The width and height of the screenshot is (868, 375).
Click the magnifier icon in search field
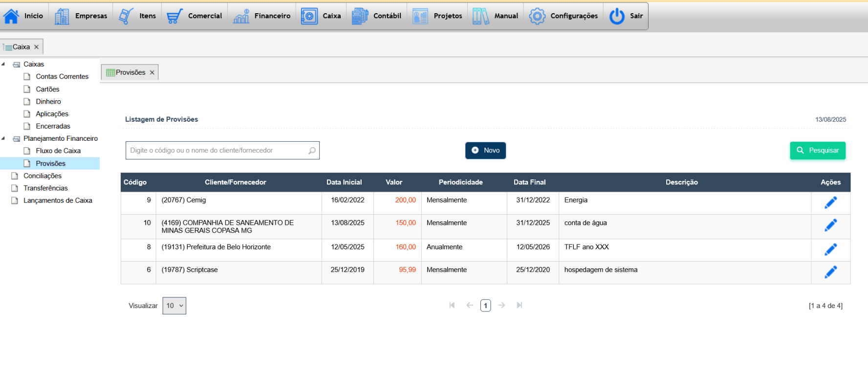[x=312, y=151]
